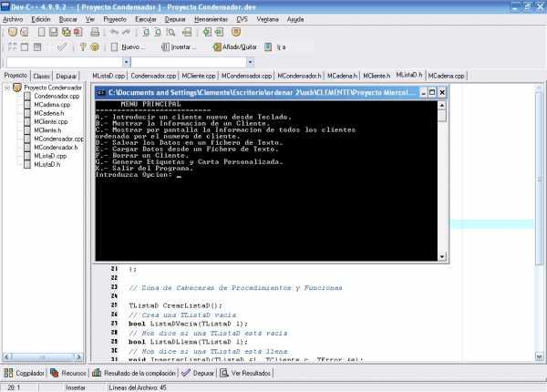Viewport: 547px width, 392px height.
Task: Click the Add file to project icon
Action: tap(207, 32)
